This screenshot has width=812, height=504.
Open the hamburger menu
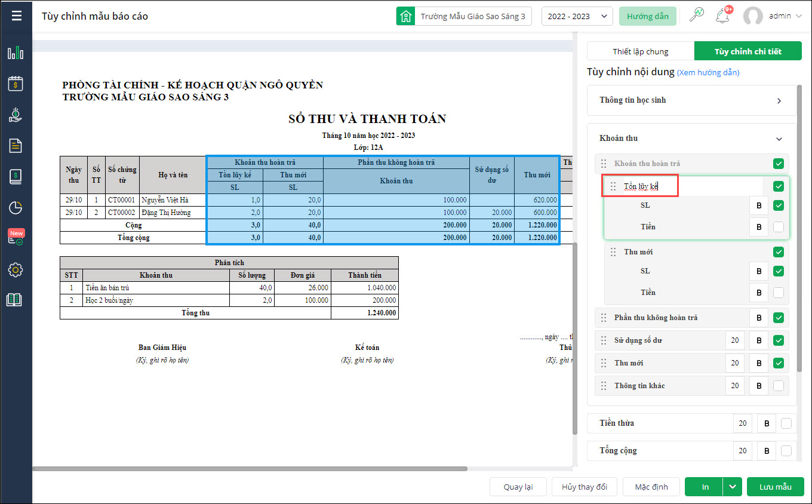[x=16, y=16]
